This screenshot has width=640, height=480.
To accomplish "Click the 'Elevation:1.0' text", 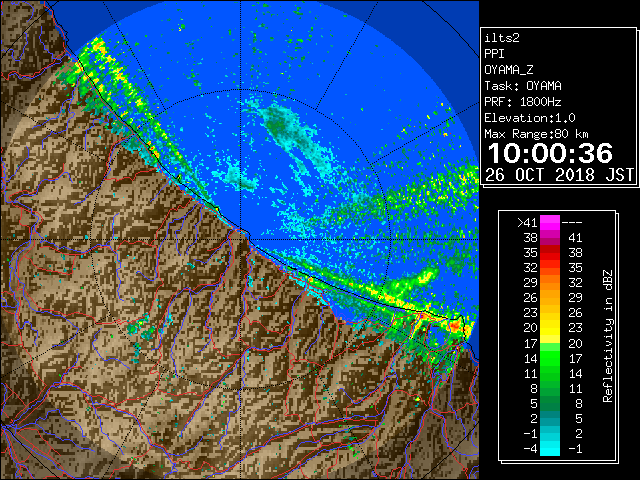I will [x=530, y=118].
